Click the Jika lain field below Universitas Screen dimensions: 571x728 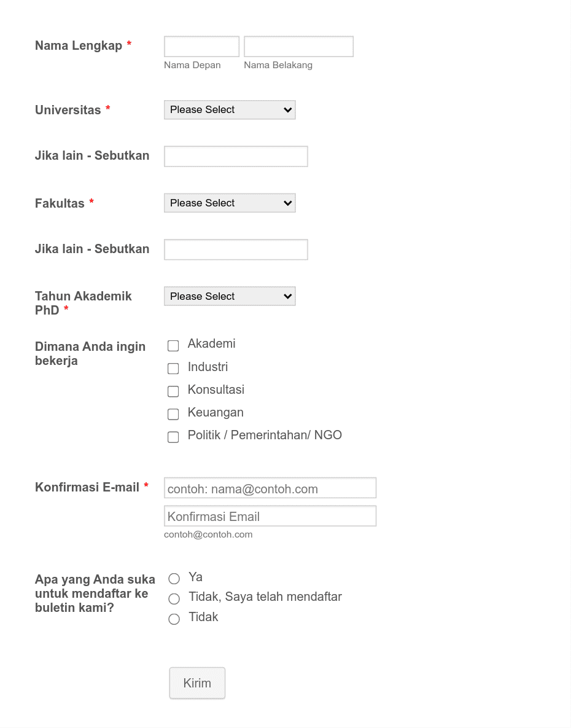[x=235, y=156]
